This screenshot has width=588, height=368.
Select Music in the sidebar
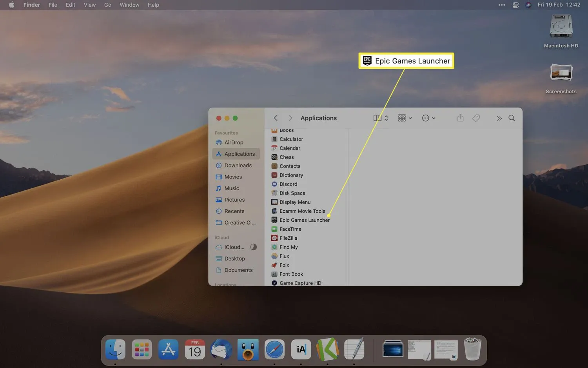[x=236, y=188]
